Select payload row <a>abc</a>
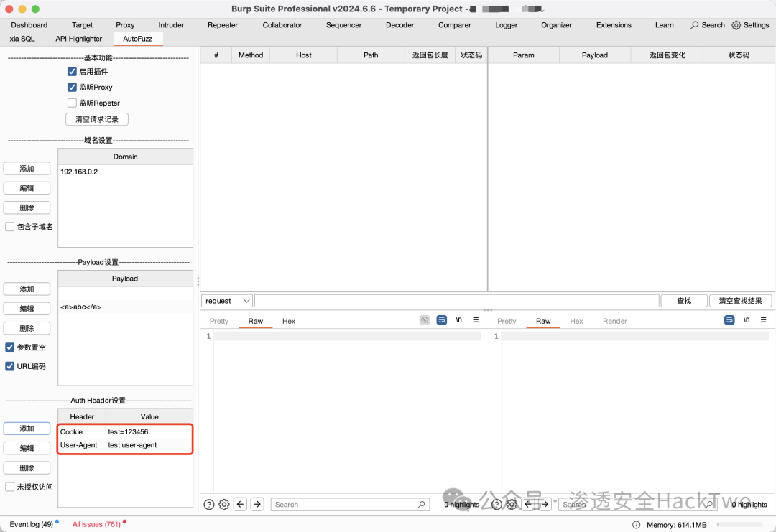This screenshot has width=776, height=532. click(x=125, y=307)
